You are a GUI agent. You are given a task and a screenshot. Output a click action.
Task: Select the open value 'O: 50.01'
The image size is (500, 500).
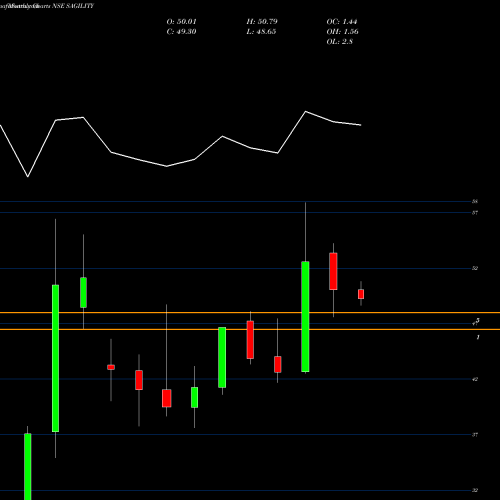click(x=181, y=22)
